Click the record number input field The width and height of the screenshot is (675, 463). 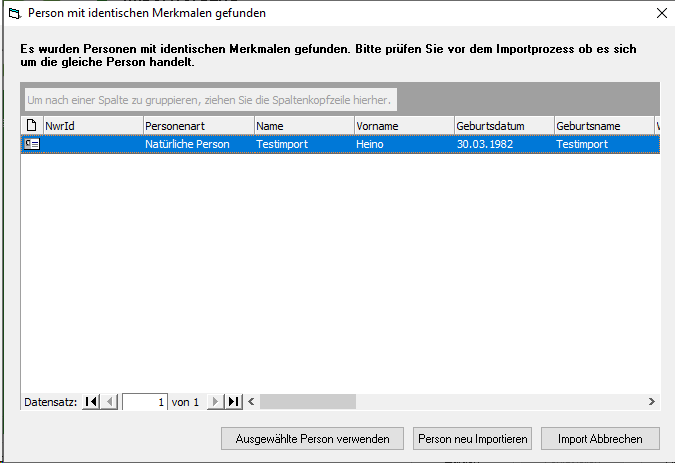pos(145,402)
